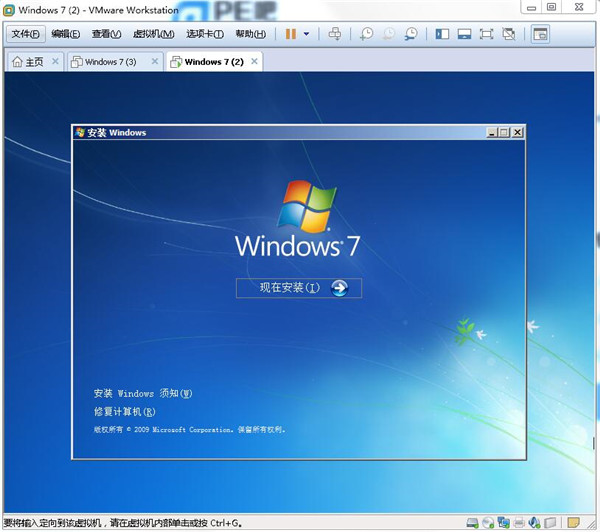Click the network adapter status bar icon
The height and width of the screenshot is (532, 600).
point(503,522)
